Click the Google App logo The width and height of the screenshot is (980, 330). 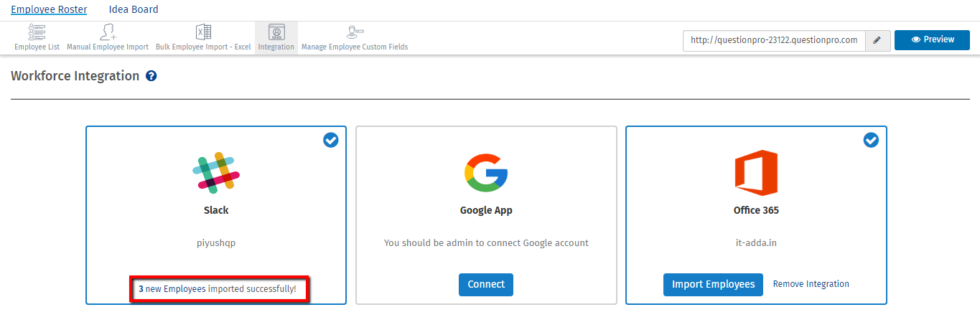point(486,173)
